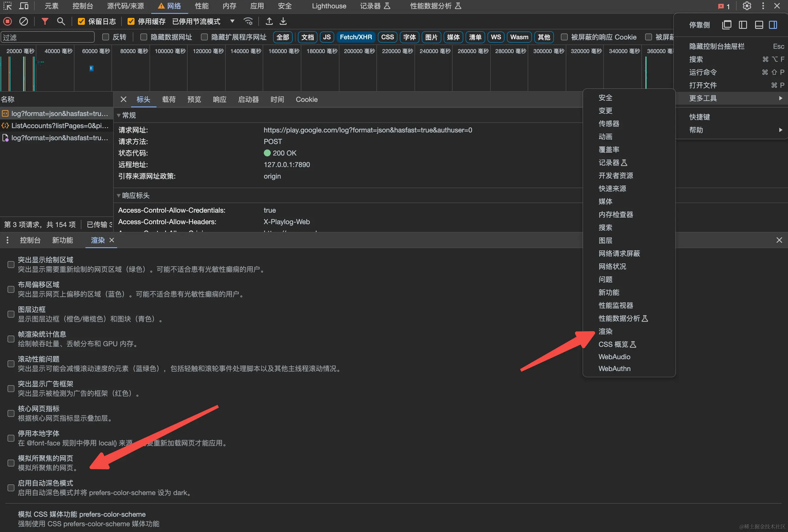The width and height of the screenshot is (788, 532).
Task: Enable 模拟所聚焦的网页 checkbox
Action: (x=11, y=463)
